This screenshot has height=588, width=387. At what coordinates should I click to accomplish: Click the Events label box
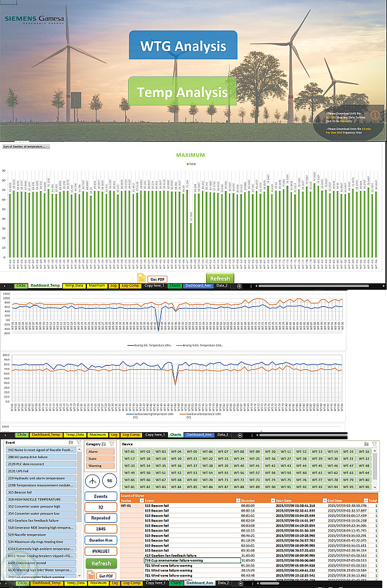(101, 496)
